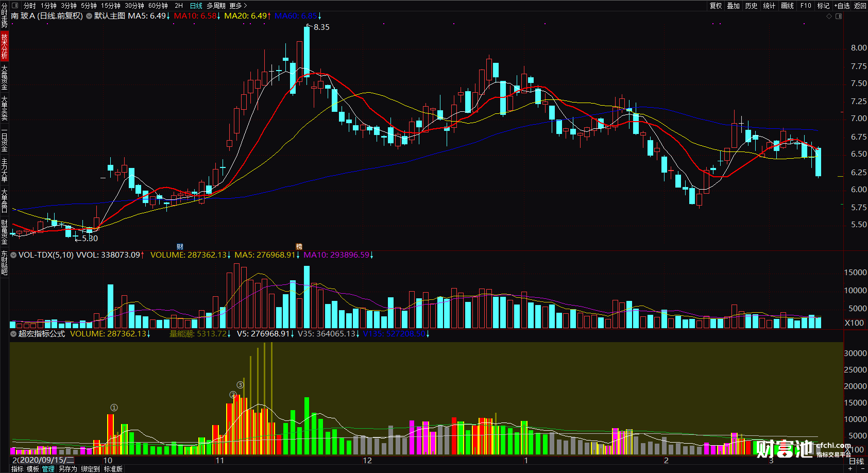This screenshot has width=868, height=473.
Task: Toggle the left panel layout icon
Action: coord(14,6)
